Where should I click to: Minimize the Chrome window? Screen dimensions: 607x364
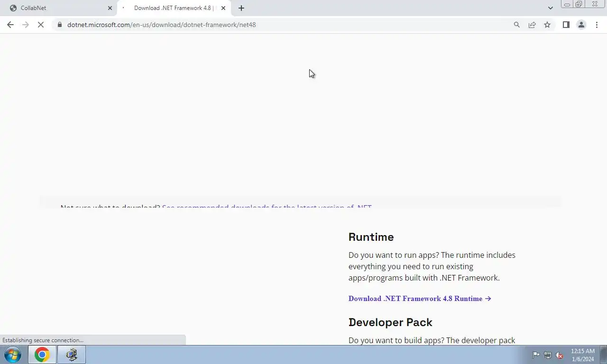(567, 4)
